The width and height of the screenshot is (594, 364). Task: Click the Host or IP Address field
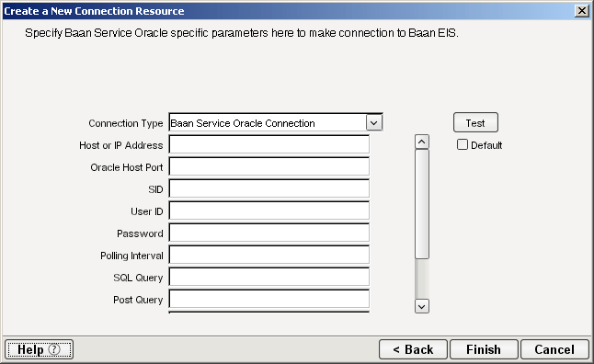click(x=269, y=144)
